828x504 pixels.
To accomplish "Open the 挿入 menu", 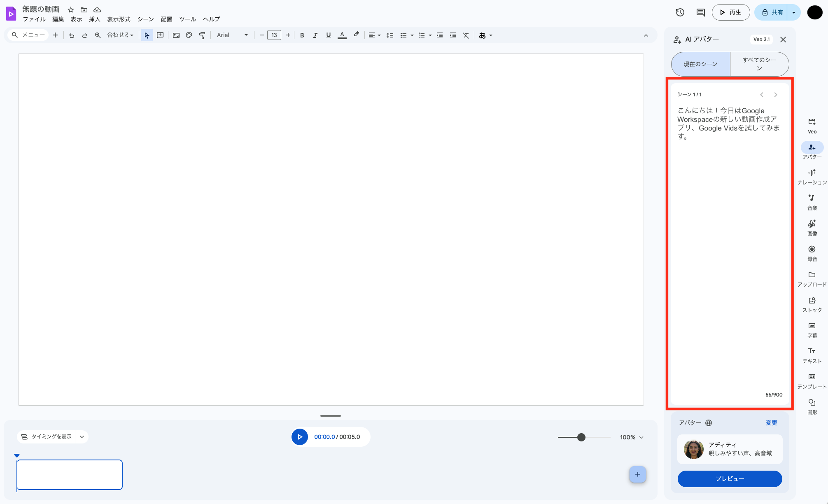I will click(x=95, y=19).
